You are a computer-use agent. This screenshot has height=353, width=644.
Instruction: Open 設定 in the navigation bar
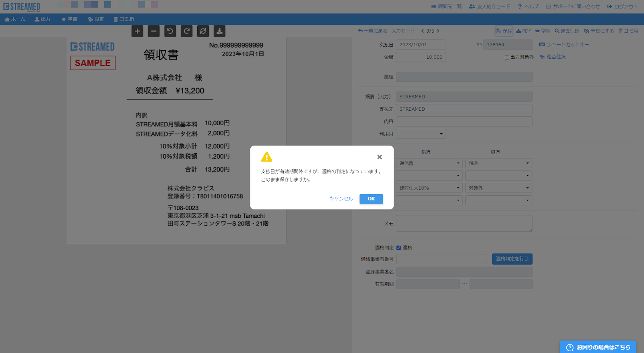pos(96,19)
